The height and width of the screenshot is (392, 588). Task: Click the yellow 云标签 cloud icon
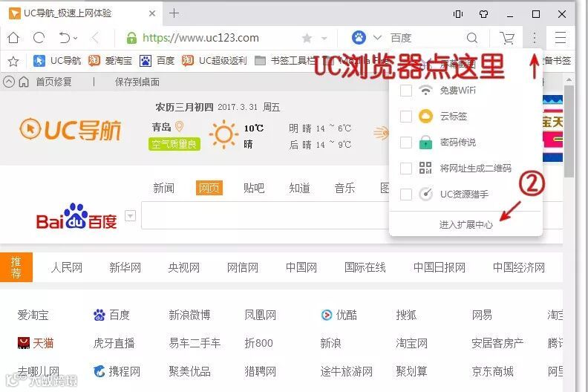coord(425,117)
